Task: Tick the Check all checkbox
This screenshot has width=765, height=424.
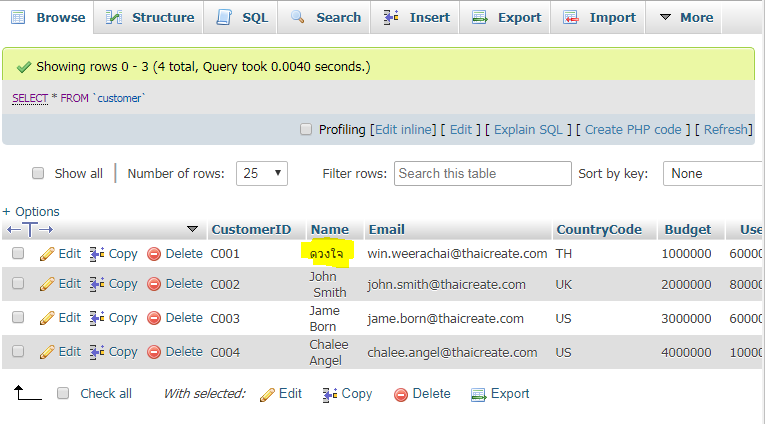Action: click(63, 394)
